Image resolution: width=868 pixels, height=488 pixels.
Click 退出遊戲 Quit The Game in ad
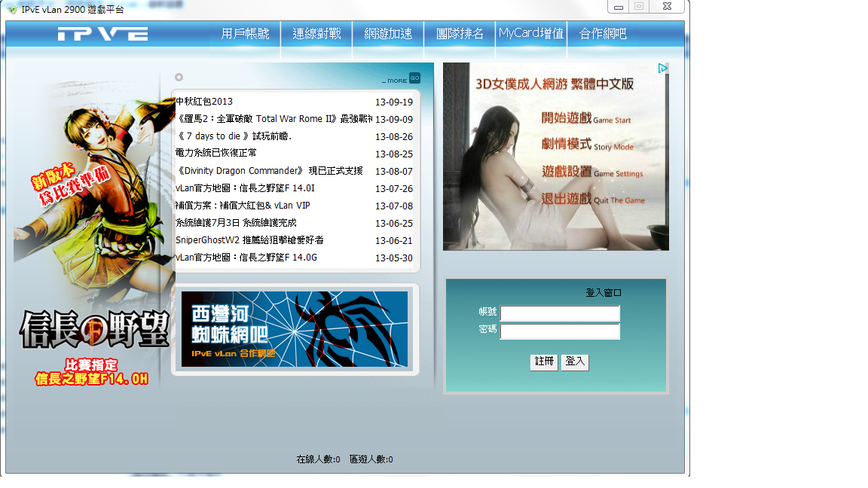coord(593,199)
